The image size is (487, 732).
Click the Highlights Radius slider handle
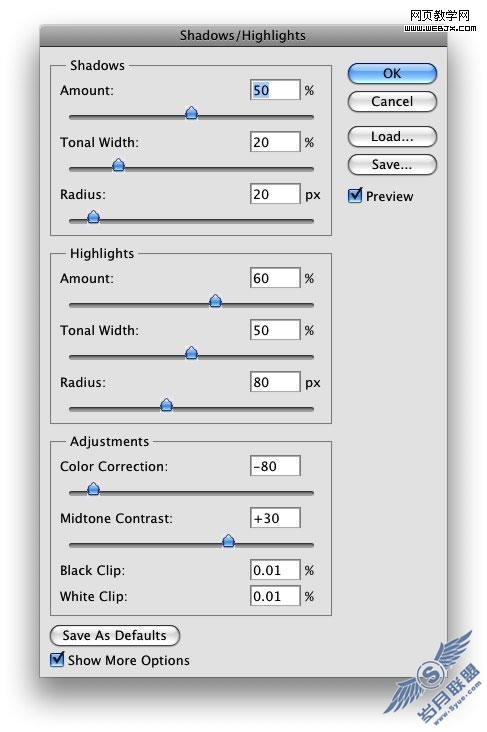click(x=167, y=405)
